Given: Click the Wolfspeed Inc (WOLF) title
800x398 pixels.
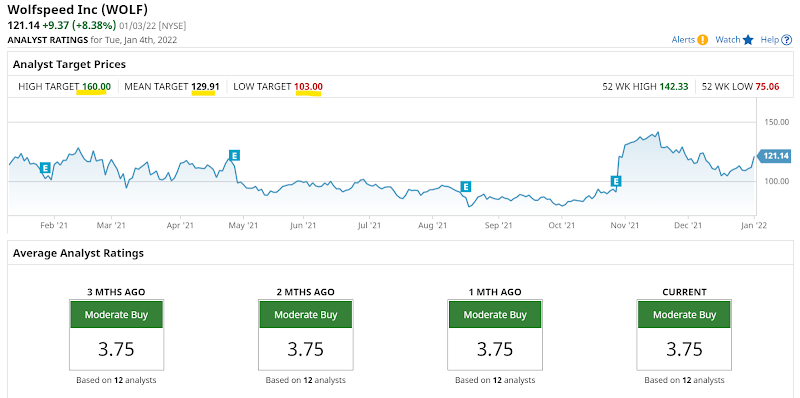Looking at the screenshot, I should (x=76, y=10).
